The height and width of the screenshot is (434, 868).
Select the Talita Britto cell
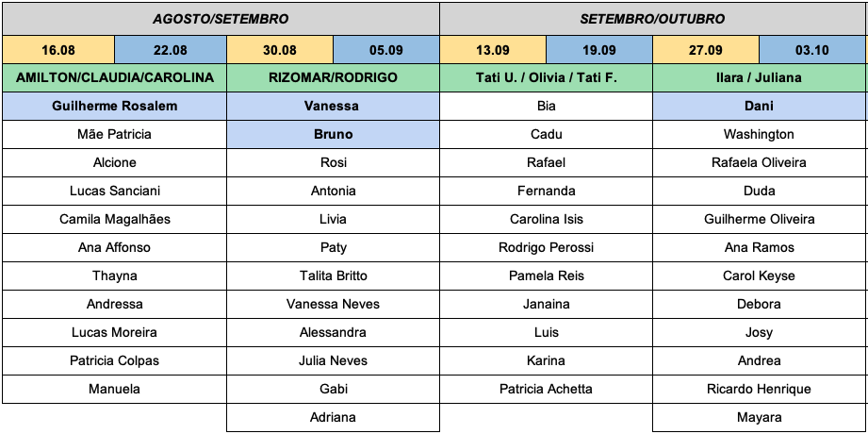[334, 275]
